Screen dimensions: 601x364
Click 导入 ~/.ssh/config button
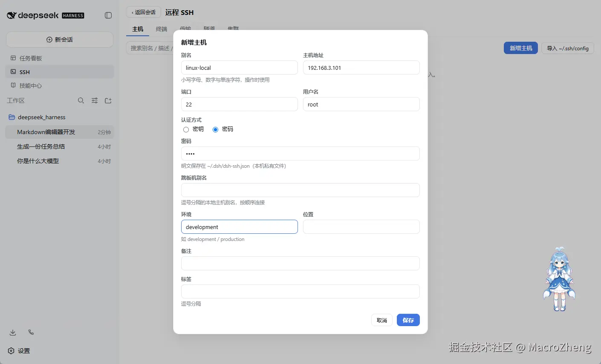(568, 48)
